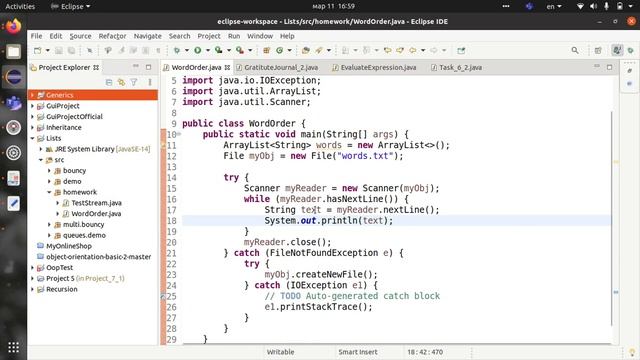Collapse the homework package node
This screenshot has height=360, width=640.
coord(49,192)
